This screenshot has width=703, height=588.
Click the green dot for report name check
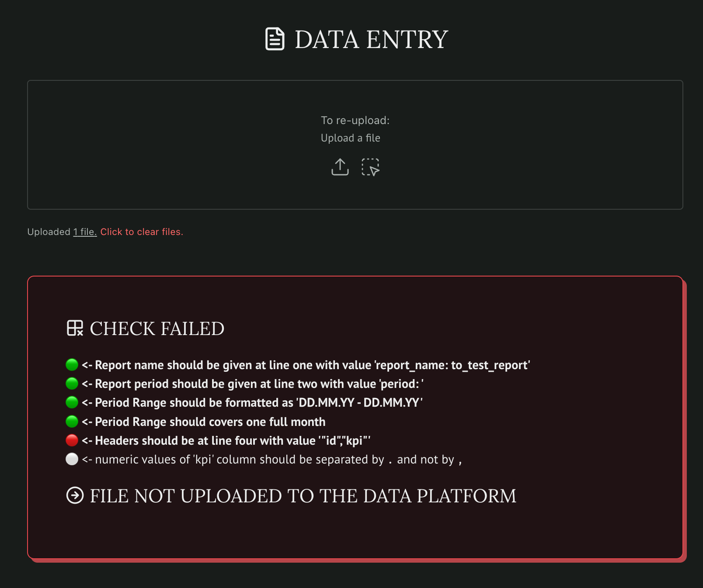click(x=72, y=364)
